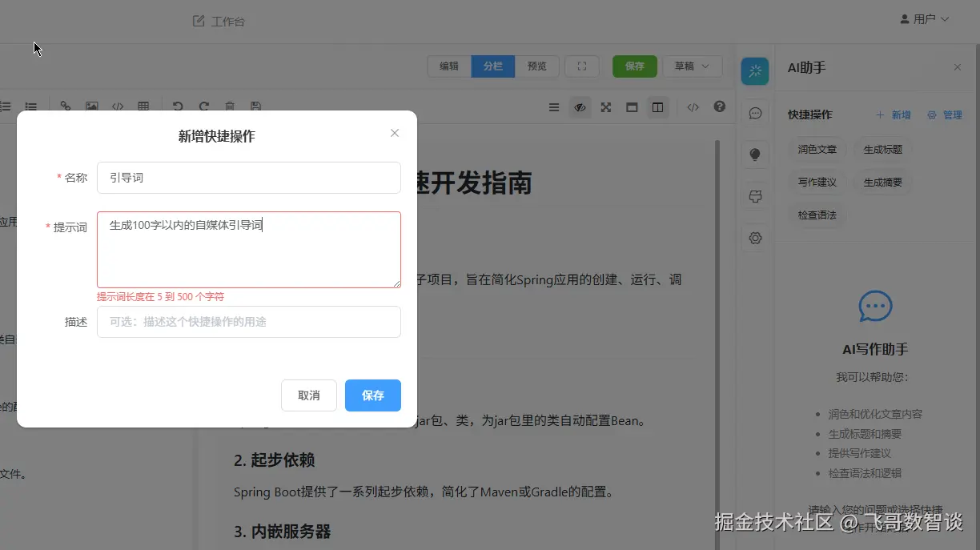Click the undo arrow icon
This screenshot has width=980, height=550.
[178, 106]
